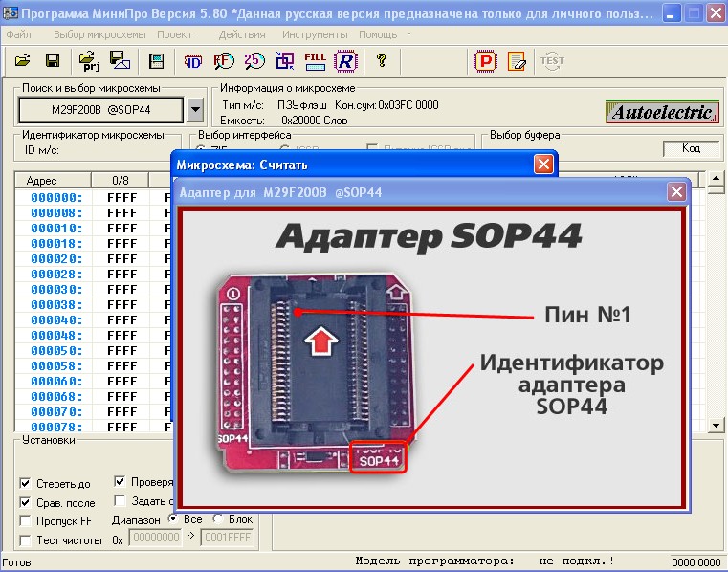
Task: Enable the Задать checkbox
Action: (120, 500)
